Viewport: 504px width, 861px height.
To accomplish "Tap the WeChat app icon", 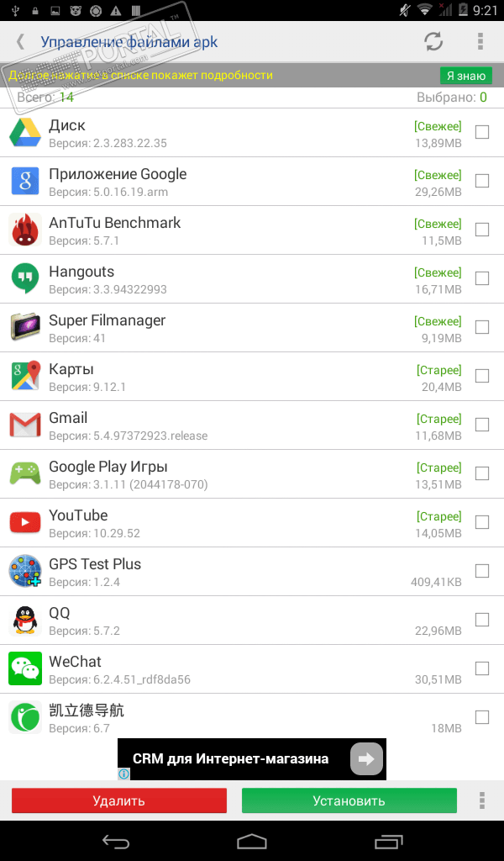I will pyautogui.click(x=25, y=668).
